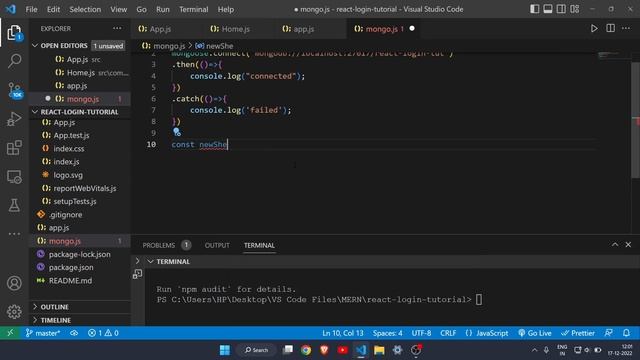Image resolution: width=640 pixels, height=360 pixels.
Task: Open the Manage gear menu
Action: coord(14,311)
